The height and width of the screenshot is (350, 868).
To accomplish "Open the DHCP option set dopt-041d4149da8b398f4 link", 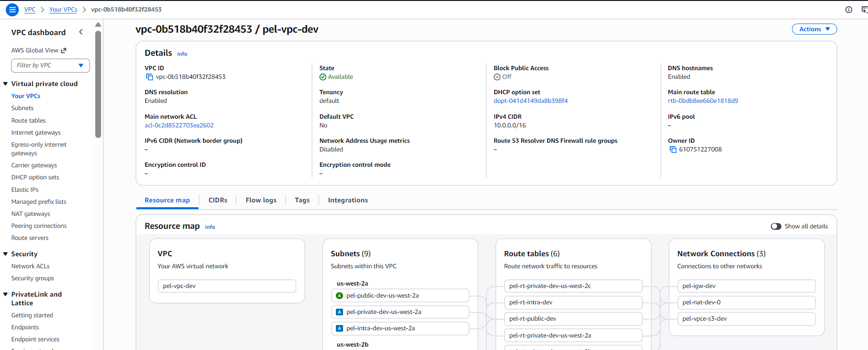I will (531, 101).
